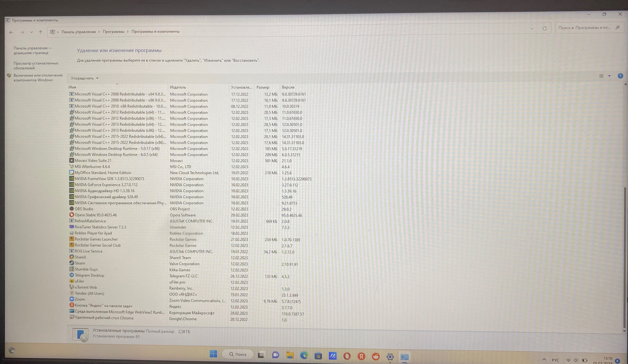Expand the address bar history dropdown
Viewport: 628px width, 364px height.
click(532, 29)
